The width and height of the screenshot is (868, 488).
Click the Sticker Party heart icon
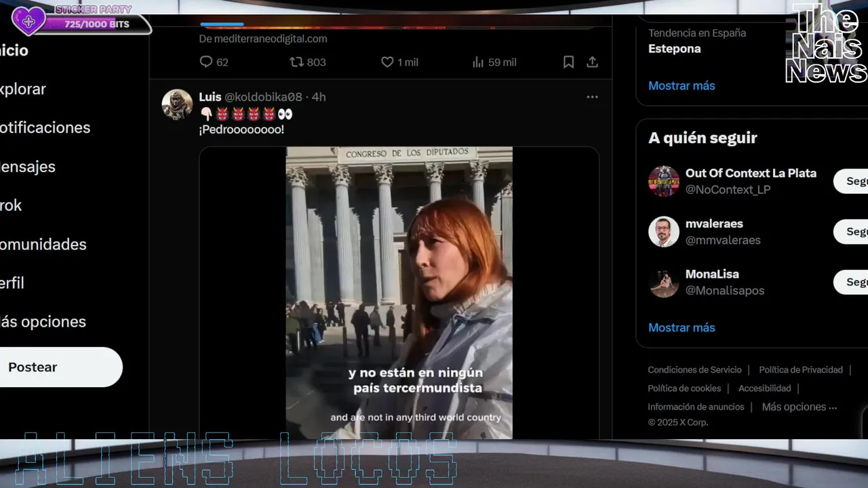coord(28,21)
